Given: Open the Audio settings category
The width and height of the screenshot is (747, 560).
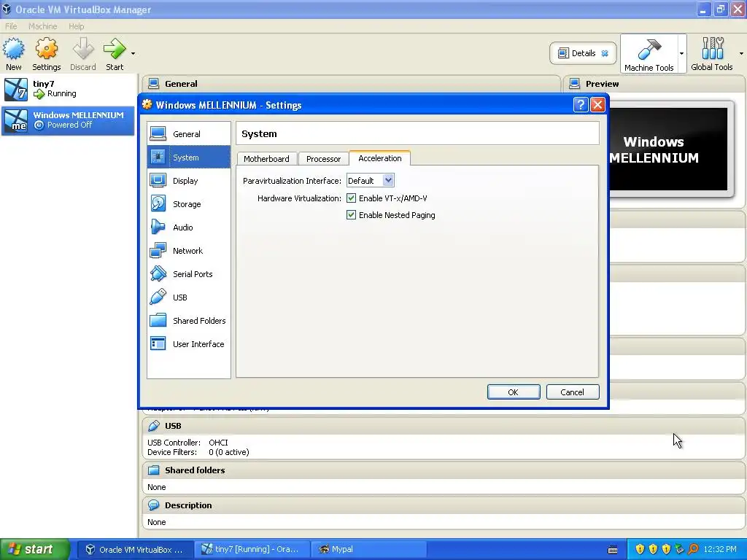Looking at the screenshot, I should [x=189, y=227].
